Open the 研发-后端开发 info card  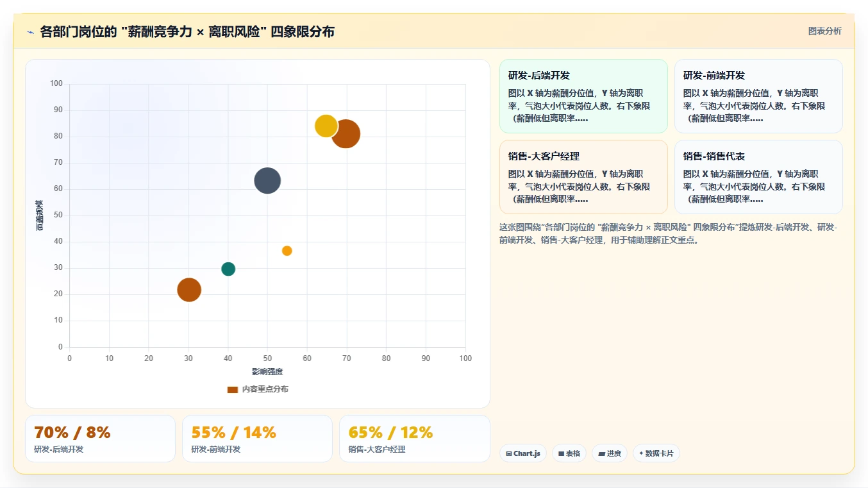tap(583, 96)
